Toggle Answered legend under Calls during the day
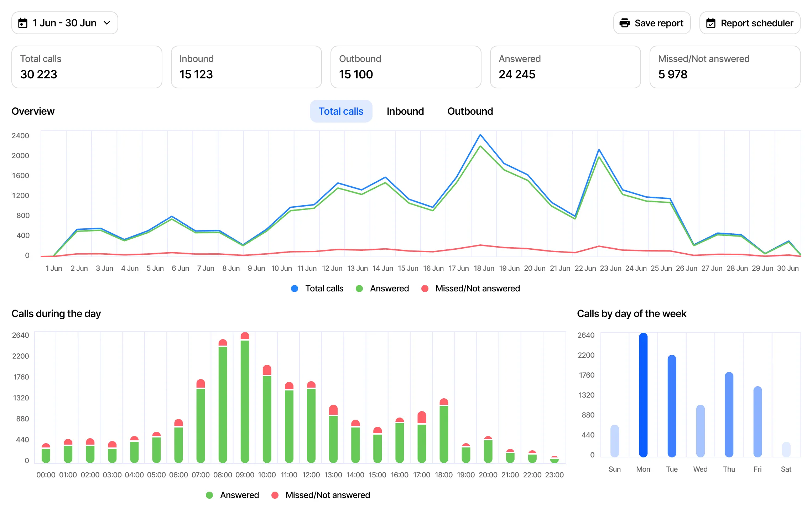812x513 pixels. point(233,495)
